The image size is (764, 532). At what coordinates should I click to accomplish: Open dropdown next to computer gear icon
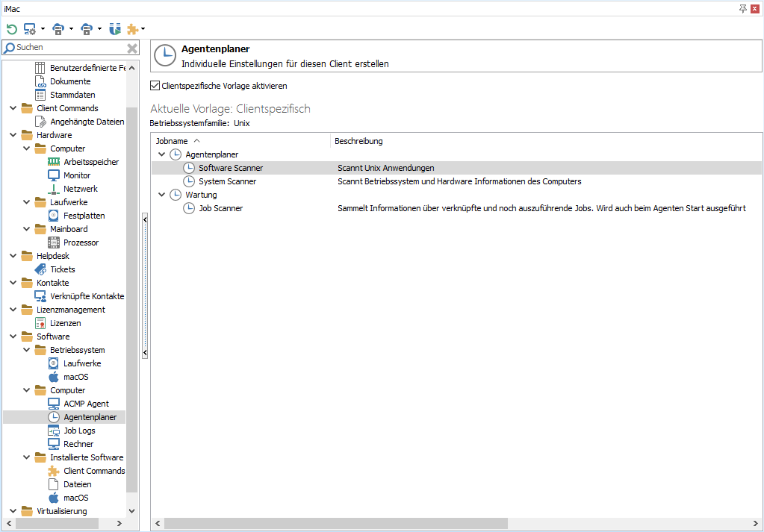[x=43, y=30]
